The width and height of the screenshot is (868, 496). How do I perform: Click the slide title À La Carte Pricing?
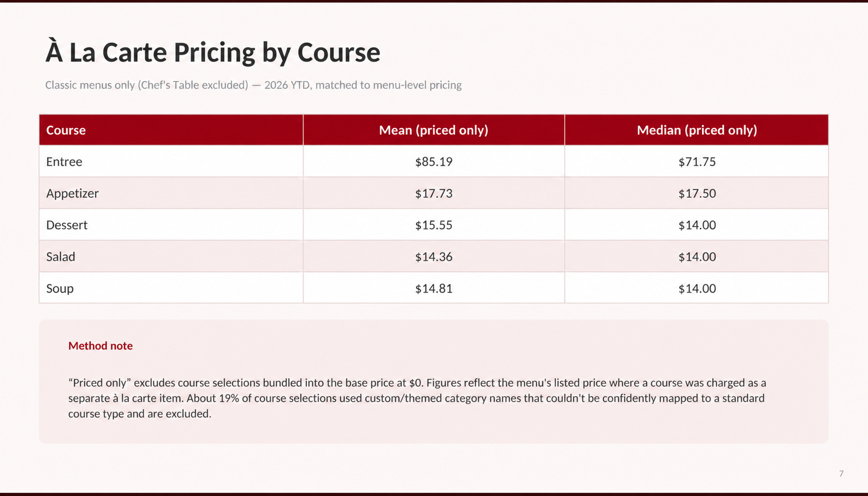coord(212,52)
